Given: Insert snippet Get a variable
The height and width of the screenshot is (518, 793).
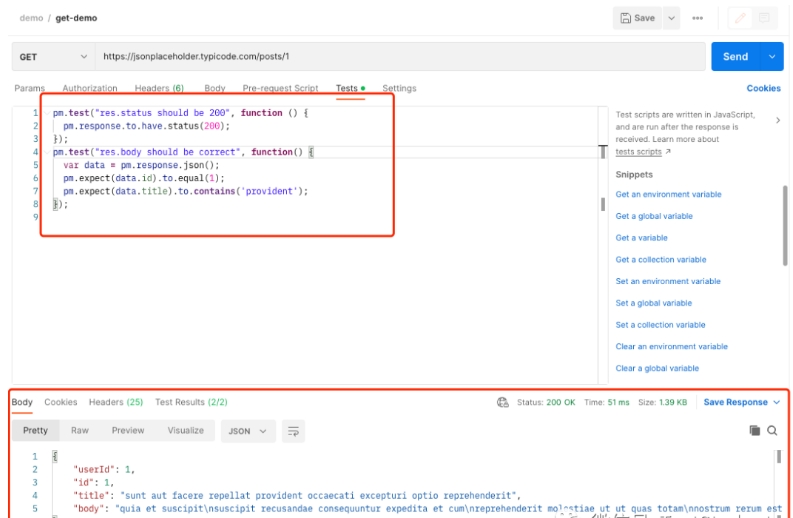Looking at the screenshot, I should point(641,238).
